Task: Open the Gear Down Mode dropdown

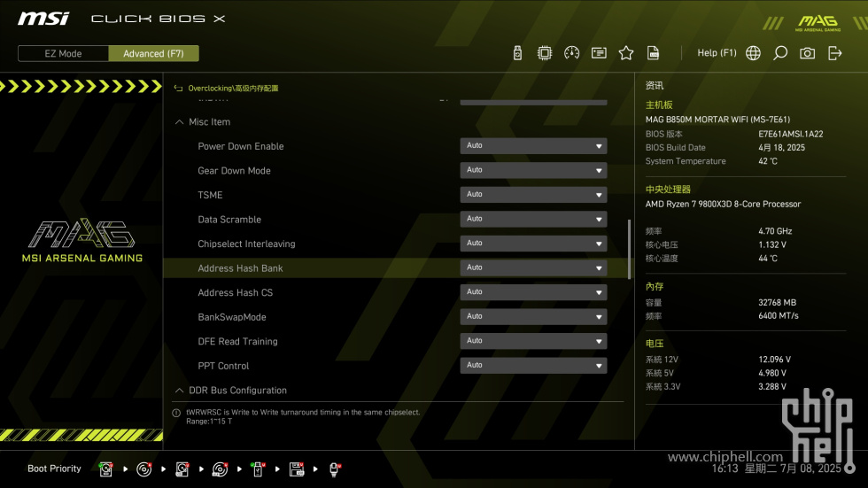Action: [x=533, y=170]
